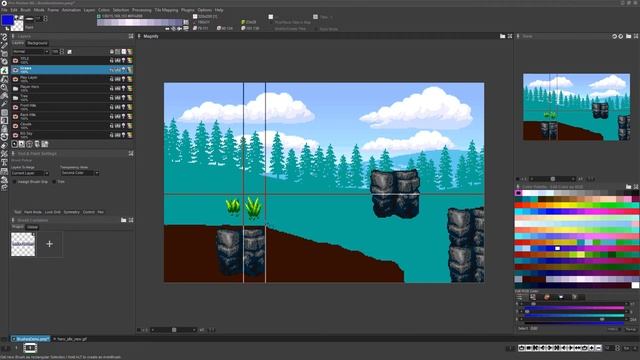Select the highlighted brush selection tool in toolbox
Screen dimensions: 640x360
coord(4,70)
